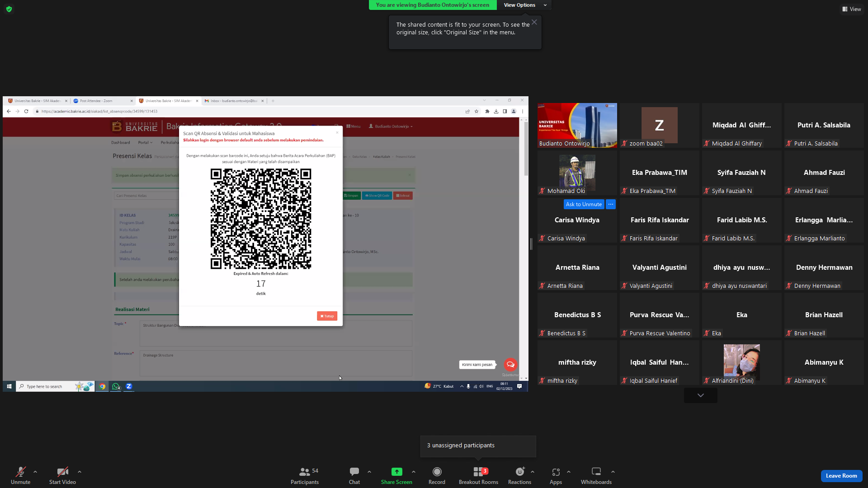Image resolution: width=868 pixels, height=488 pixels.
Task: Select Mohamad Oki's video thumbnail
Action: 577,173
